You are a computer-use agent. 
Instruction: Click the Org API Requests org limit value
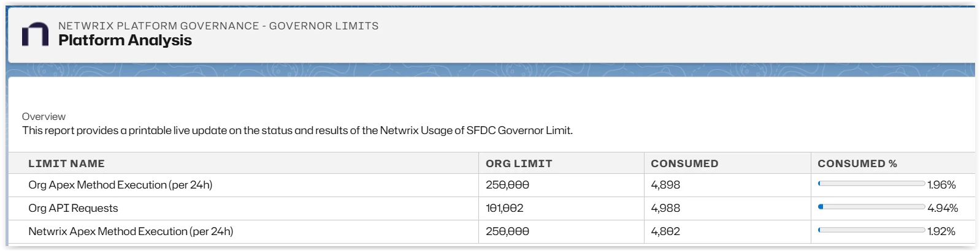point(504,208)
